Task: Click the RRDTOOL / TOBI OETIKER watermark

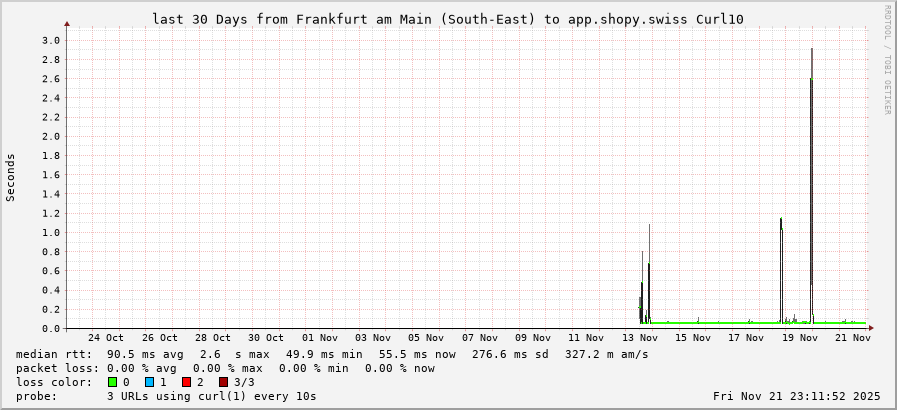Action: (887, 60)
